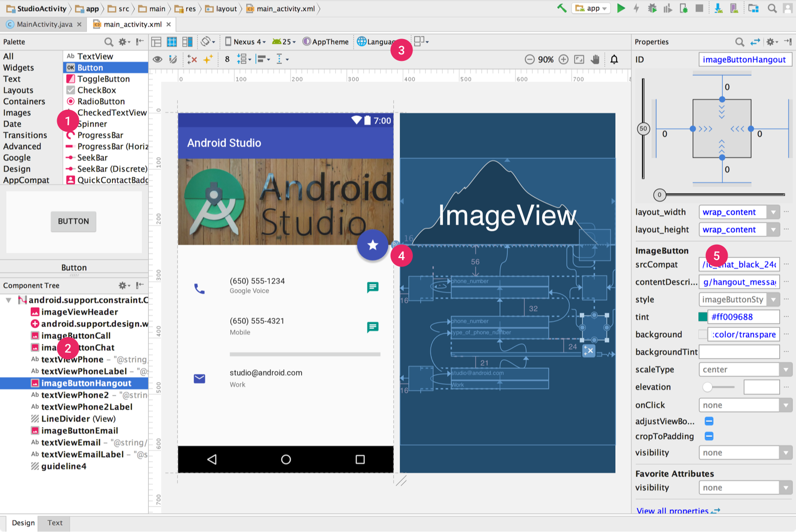Switch to the Text tab
Screen dimensions: 796x532
click(55, 523)
